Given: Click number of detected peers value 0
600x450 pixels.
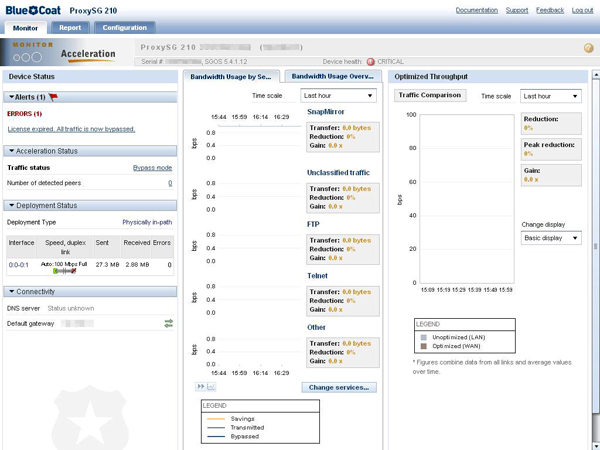Looking at the screenshot, I should tap(170, 183).
